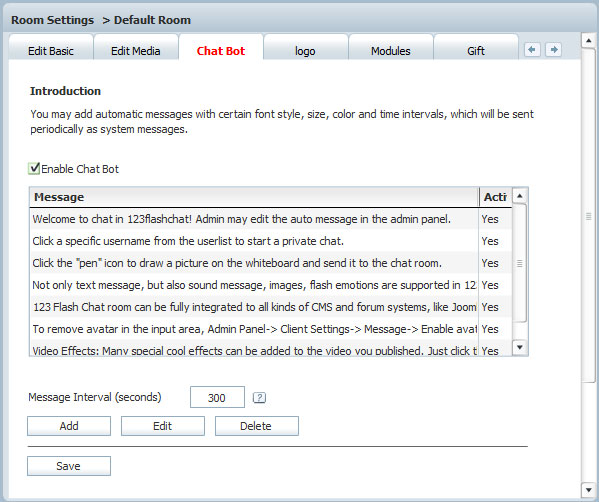Click page scrollbar down arrow

pyautogui.click(x=588, y=489)
